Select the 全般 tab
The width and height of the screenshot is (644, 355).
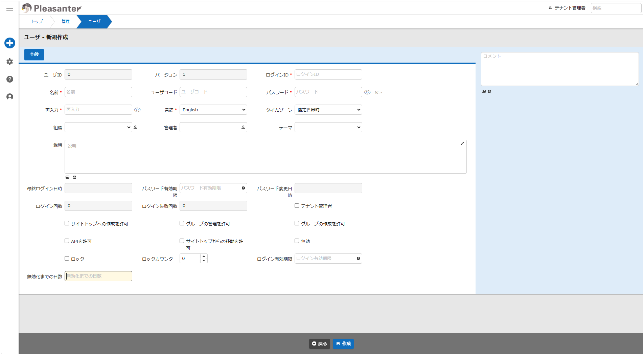pos(34,54)
